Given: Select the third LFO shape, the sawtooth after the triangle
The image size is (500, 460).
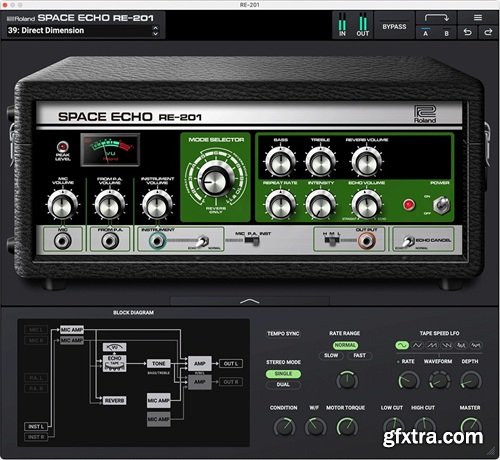Looking at the screenshot, I should pos(432,345).
